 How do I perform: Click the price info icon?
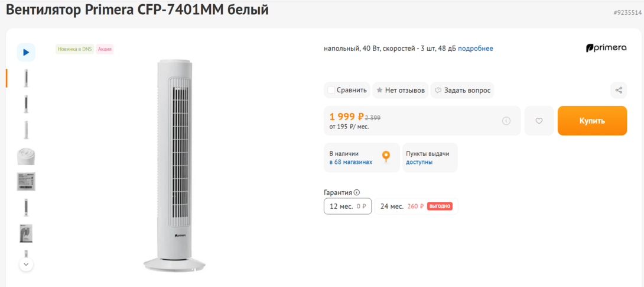point(506,121)
